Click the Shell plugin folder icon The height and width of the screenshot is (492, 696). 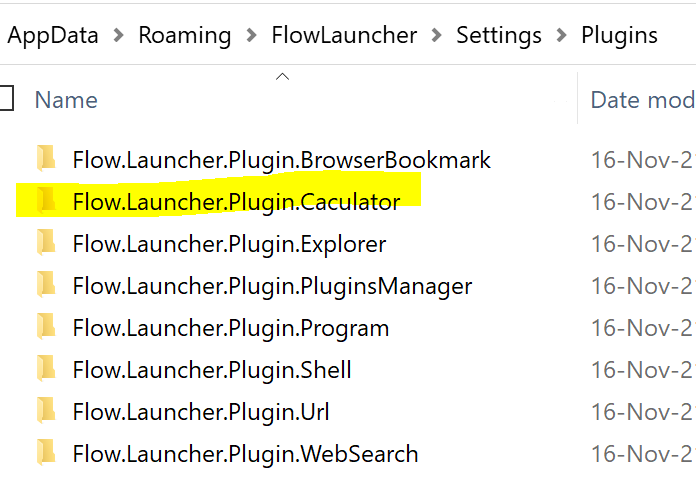[46, 369]
